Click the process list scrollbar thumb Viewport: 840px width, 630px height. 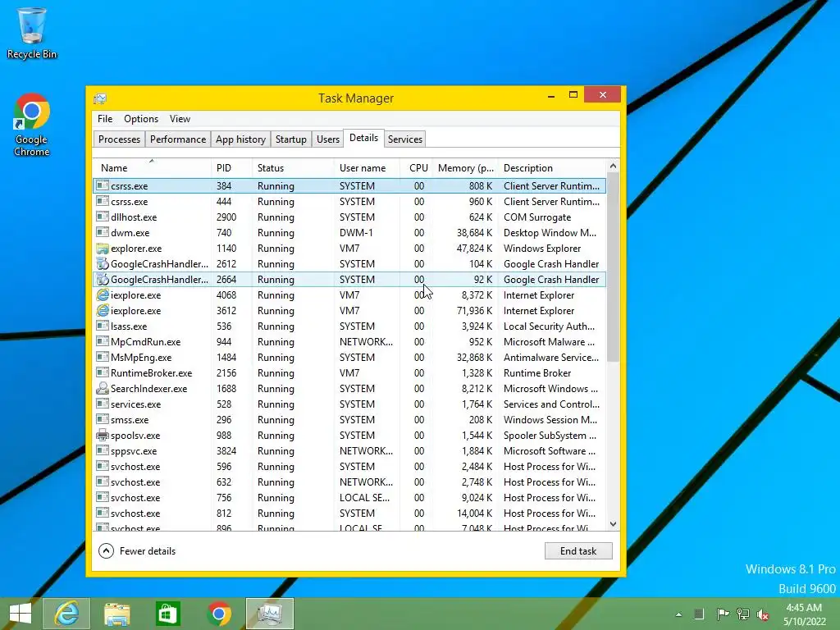614,267
